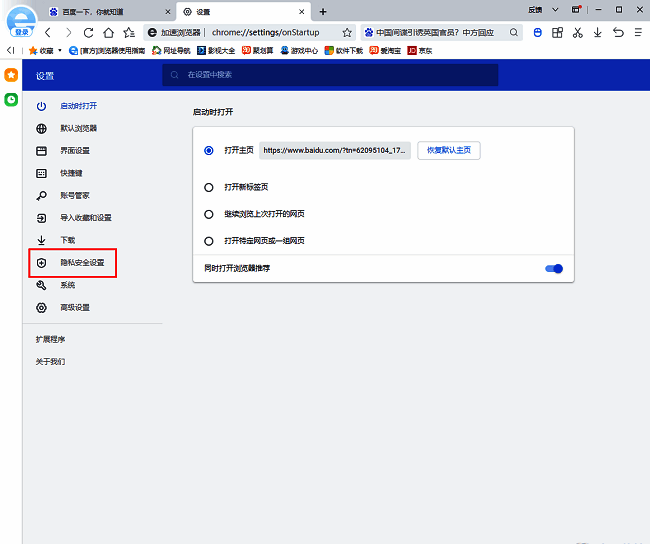Toggle the 同时打开浏览器推荐 switch
Viewport: 650px width, 544px height.
(554, 268)
